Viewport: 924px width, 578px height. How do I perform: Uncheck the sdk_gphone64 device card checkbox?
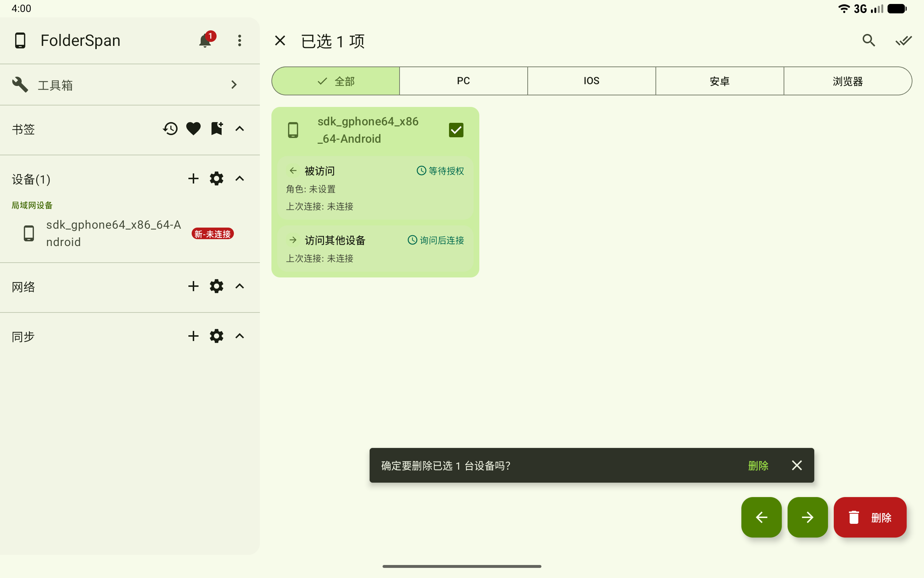[x=456, y=130]
